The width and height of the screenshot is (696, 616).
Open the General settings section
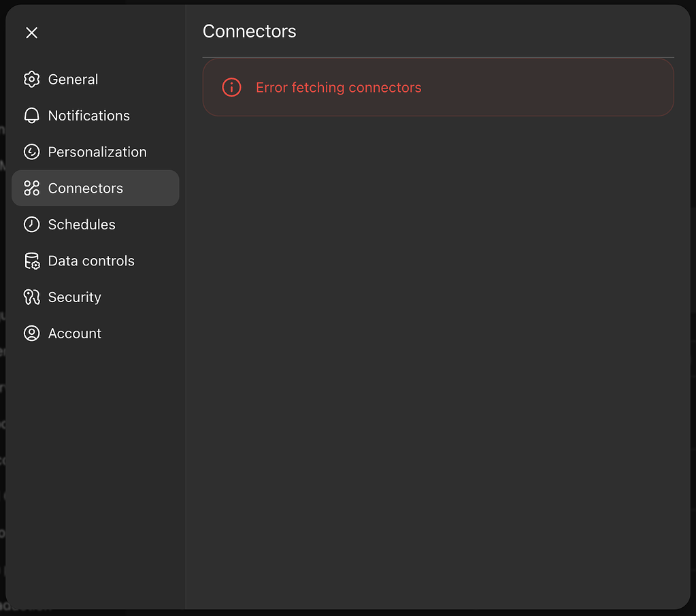(73, 79)
